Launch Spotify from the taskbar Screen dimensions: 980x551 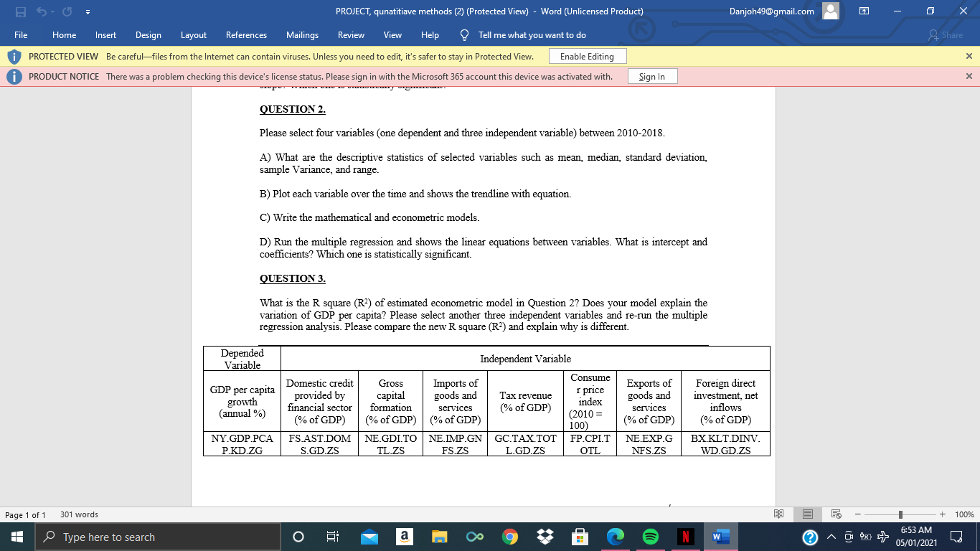[x=650, y=536]
